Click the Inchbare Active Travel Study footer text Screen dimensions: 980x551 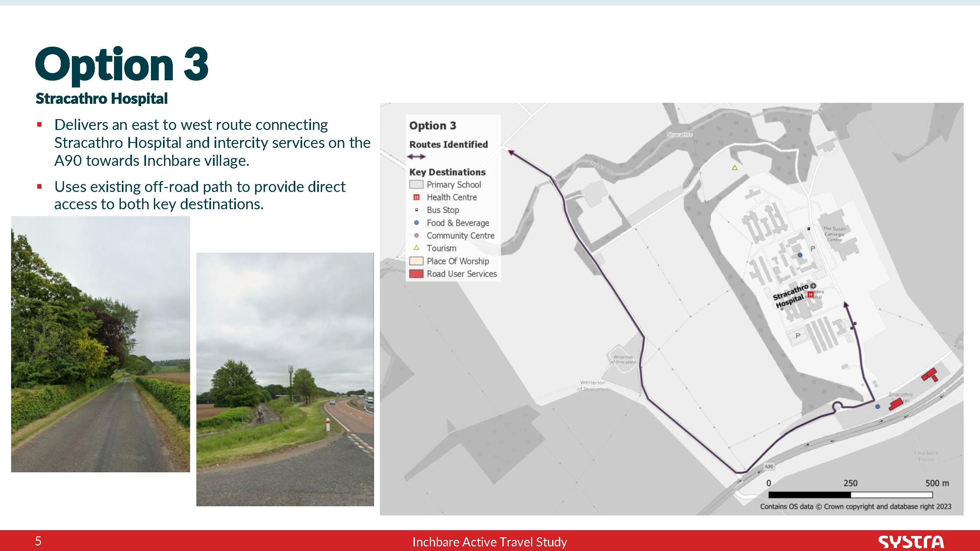coord(490,542)
